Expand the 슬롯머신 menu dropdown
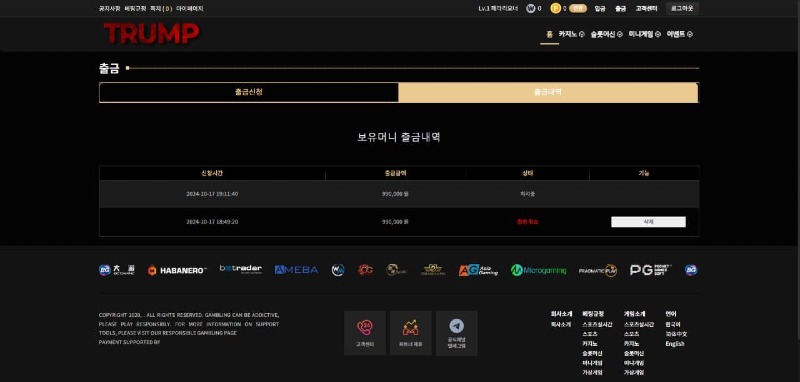The height and width of the screenshot is (382, 800). pos(606,34)
